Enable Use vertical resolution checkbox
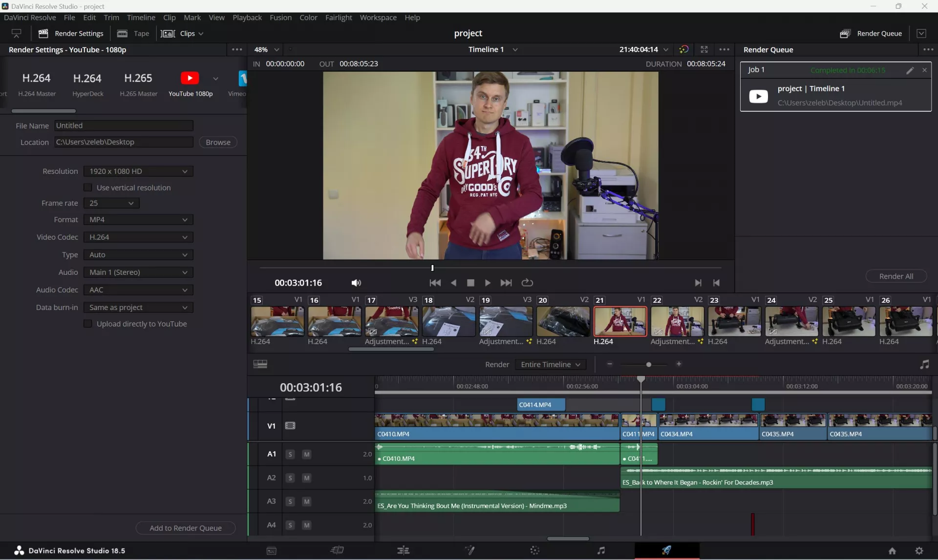This screenshot has width=938, height=560. tap(88, 187)
